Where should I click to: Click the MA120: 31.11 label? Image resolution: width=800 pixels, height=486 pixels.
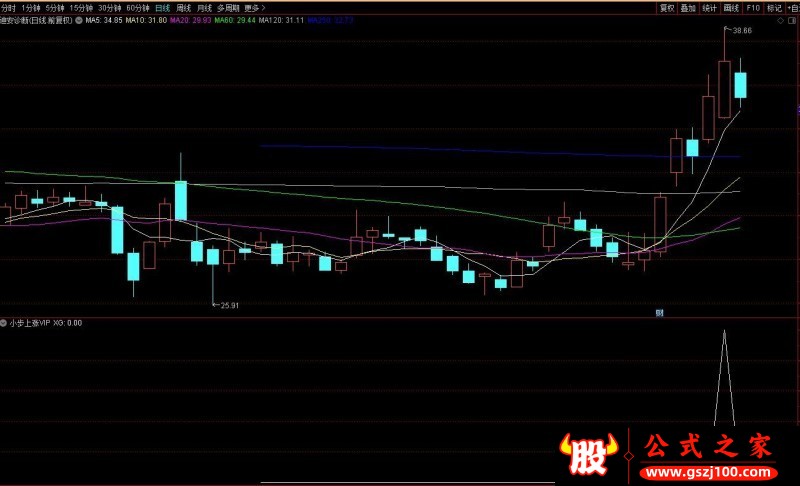(x=281, y=20)
